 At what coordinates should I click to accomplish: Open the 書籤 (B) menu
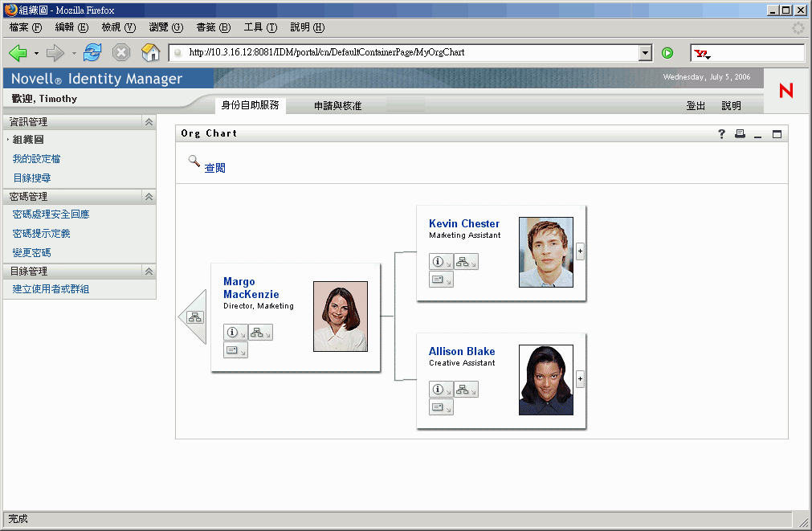(214, 27)
